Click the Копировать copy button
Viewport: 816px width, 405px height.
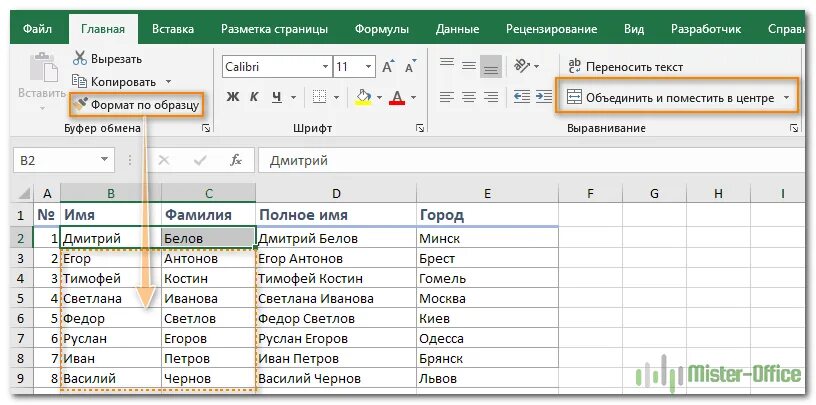[x=115, y=81]
